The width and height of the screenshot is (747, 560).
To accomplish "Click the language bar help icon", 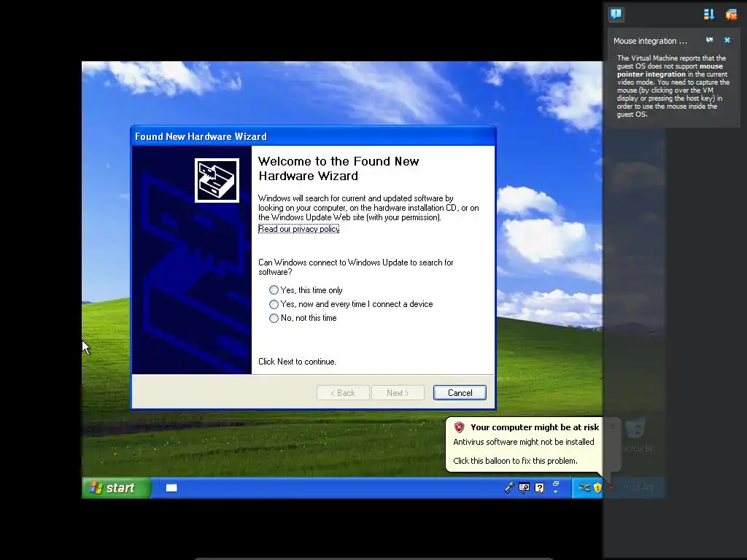I will click(539, 488).
